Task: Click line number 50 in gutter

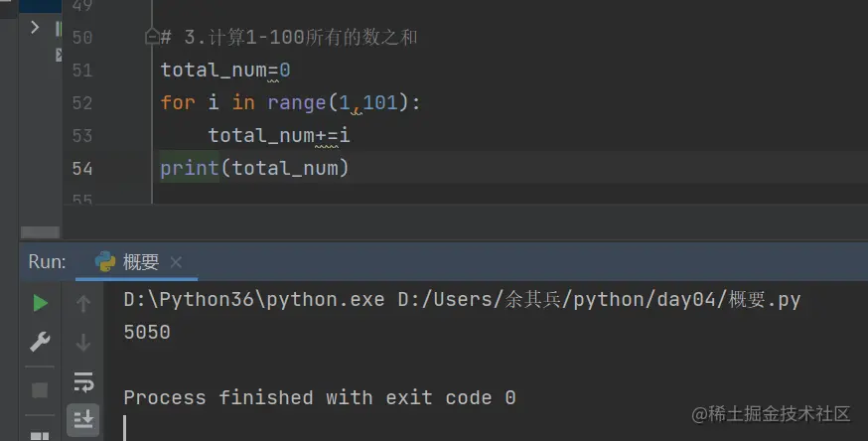Action: [x=81, y=38]
